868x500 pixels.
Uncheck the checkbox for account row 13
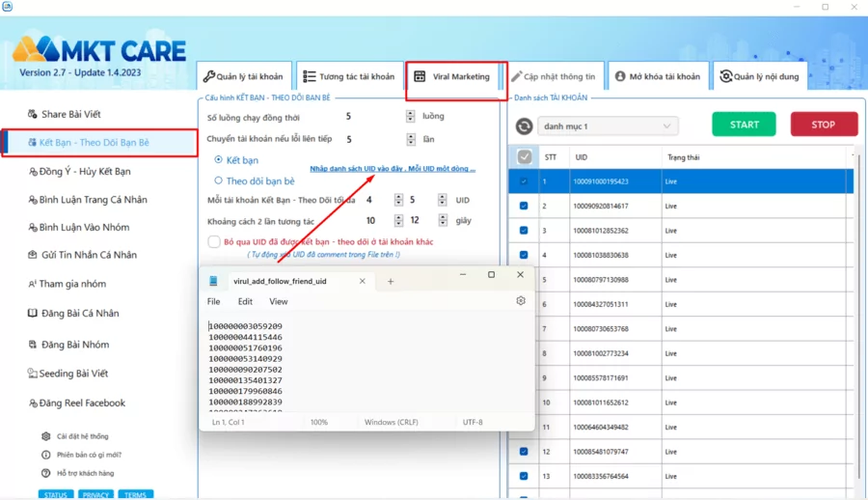(524, 476)
